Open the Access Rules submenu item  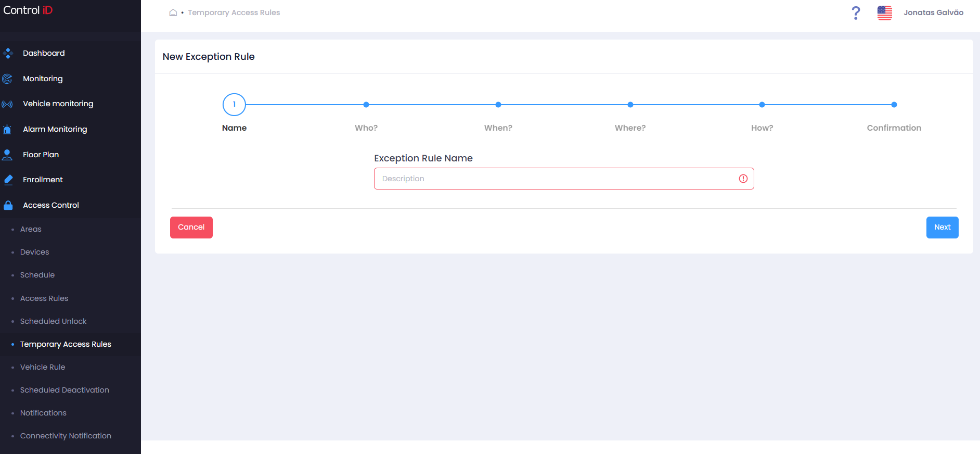point(44,298)
